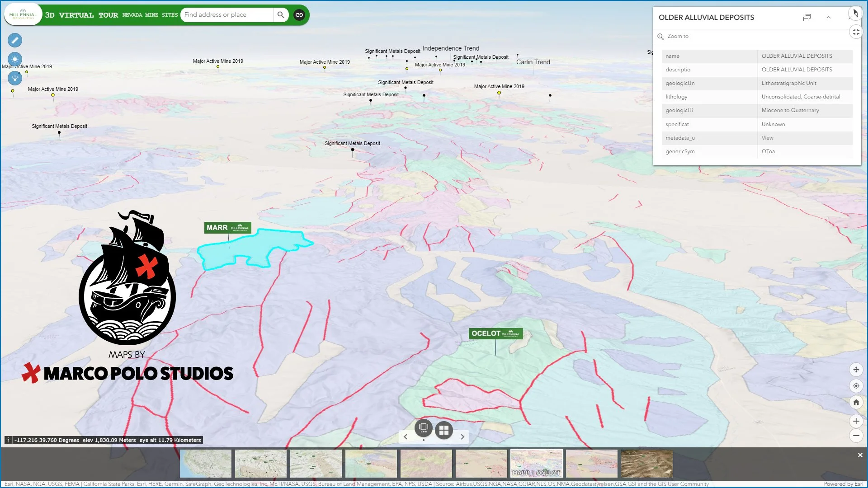The image size is (868, 488).
Task: Click the Find my location button
Action: [856, 386]
